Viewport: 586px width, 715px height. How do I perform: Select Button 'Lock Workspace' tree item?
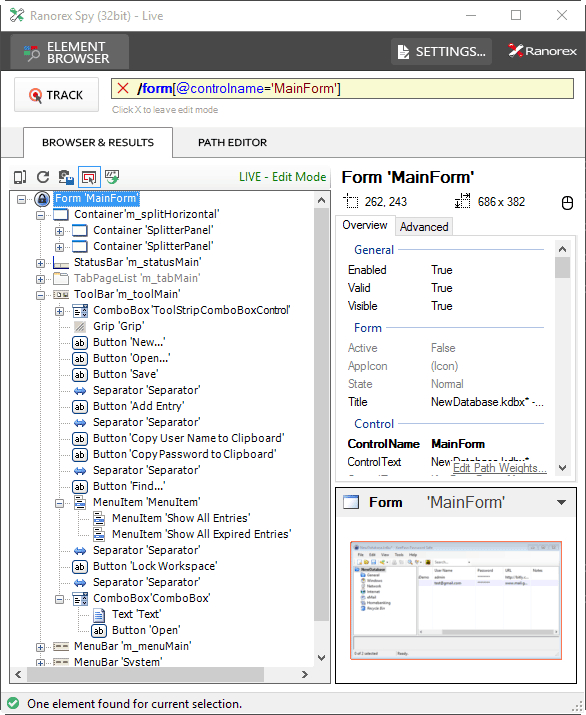[x=155, y=566]
